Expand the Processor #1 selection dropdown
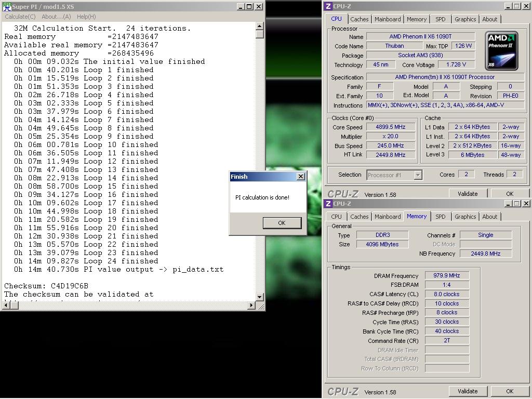 418,175
